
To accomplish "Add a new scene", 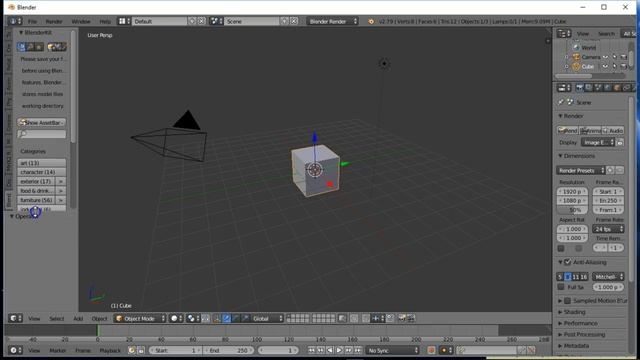I will (x=284, y=21).
